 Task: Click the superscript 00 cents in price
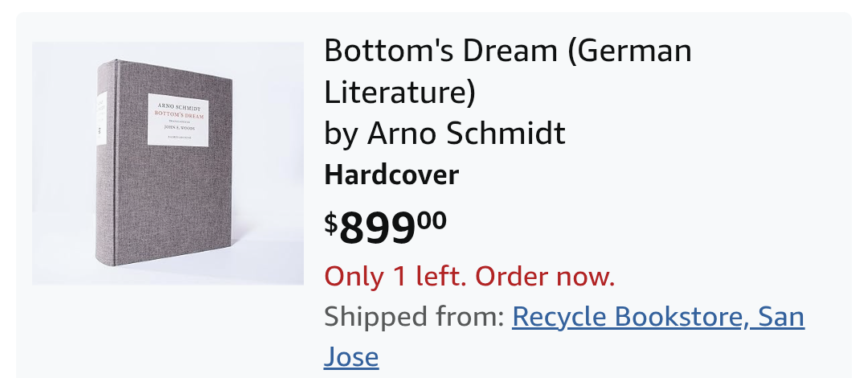pos(432,220)
